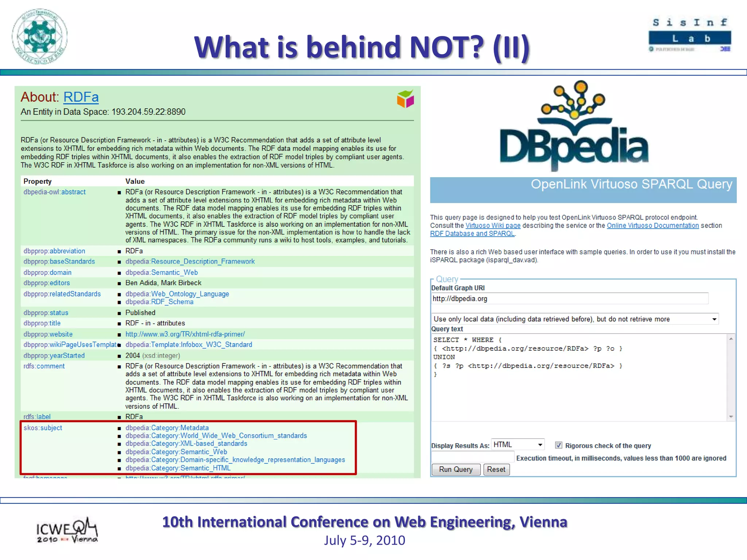Open dbpedia:Category:Metadata link
This screenshot has height=560, width=747.
(x=167, y=428)
